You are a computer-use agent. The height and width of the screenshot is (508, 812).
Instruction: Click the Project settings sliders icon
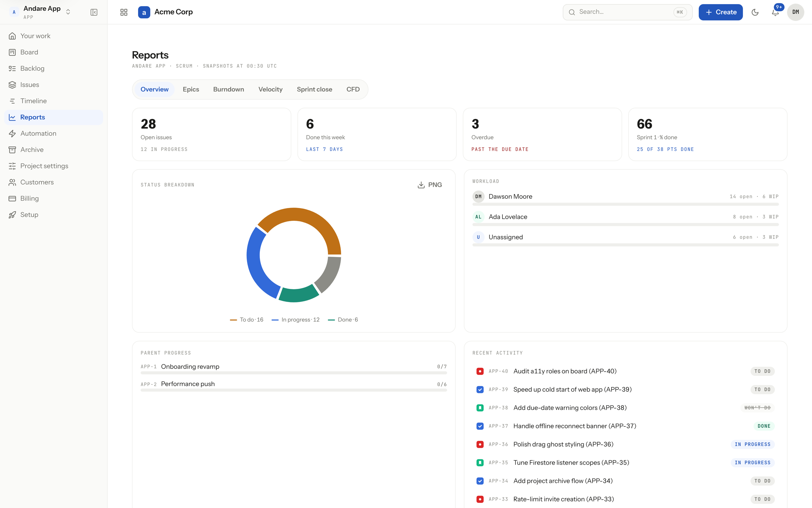(x=12, y=166)
